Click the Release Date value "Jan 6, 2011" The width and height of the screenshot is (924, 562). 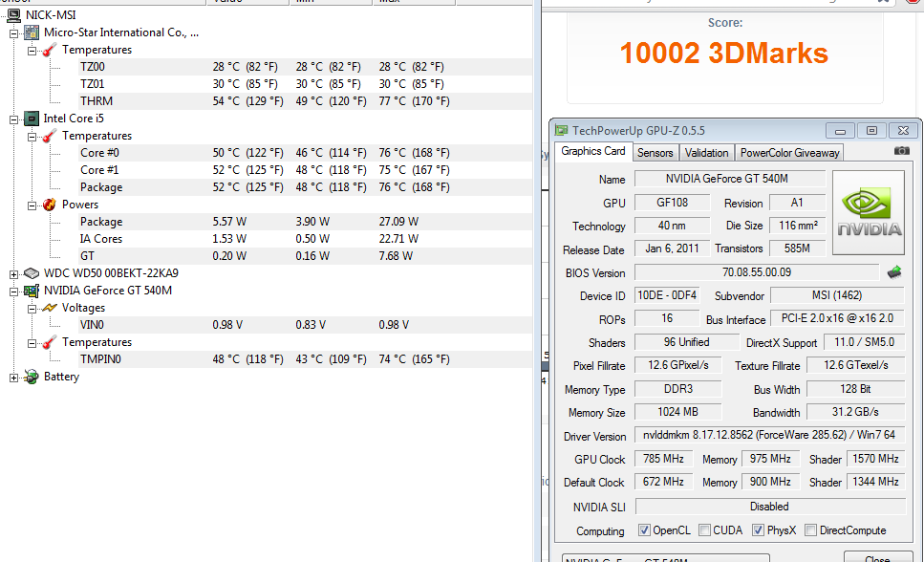pos(672,249)
